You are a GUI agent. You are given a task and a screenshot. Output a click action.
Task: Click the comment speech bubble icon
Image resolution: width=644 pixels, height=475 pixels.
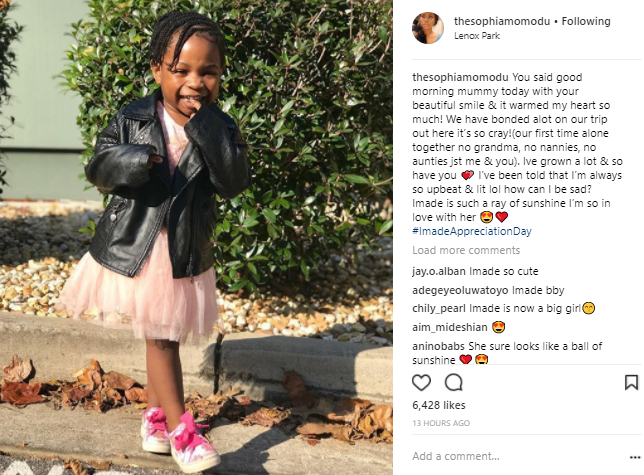point(453,383)
